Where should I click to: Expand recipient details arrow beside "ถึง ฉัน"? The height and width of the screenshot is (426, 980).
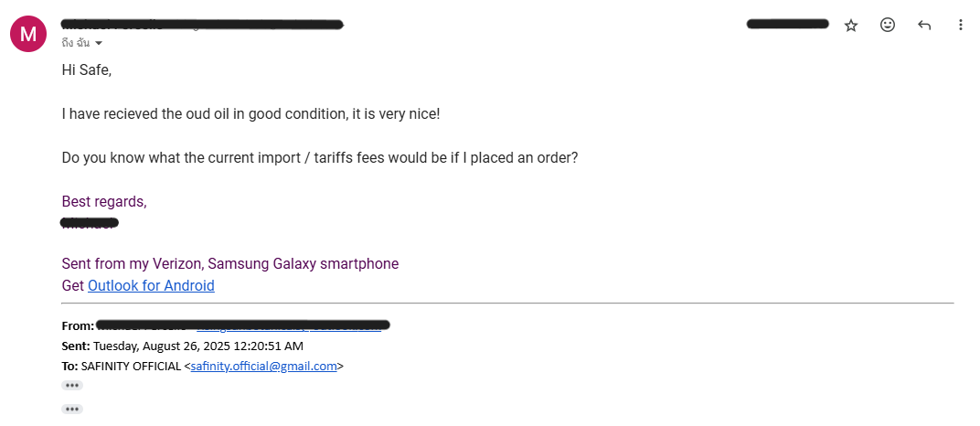99,44
